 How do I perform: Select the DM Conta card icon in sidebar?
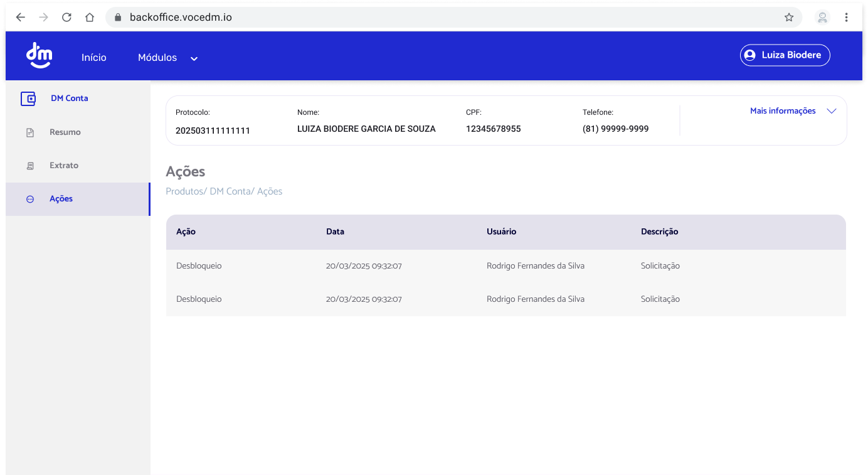coord(28,99)
